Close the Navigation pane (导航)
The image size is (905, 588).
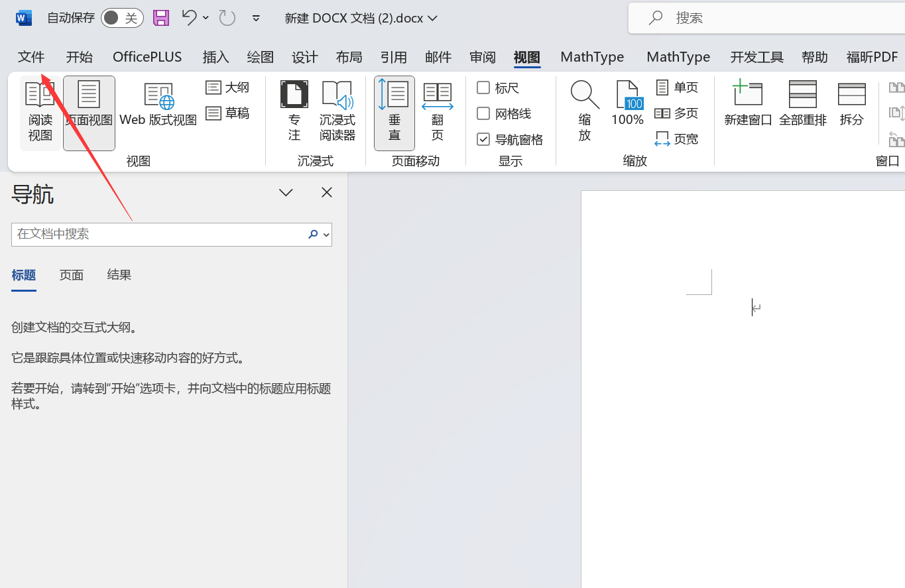pyautogui.click(x=327, y=192)
